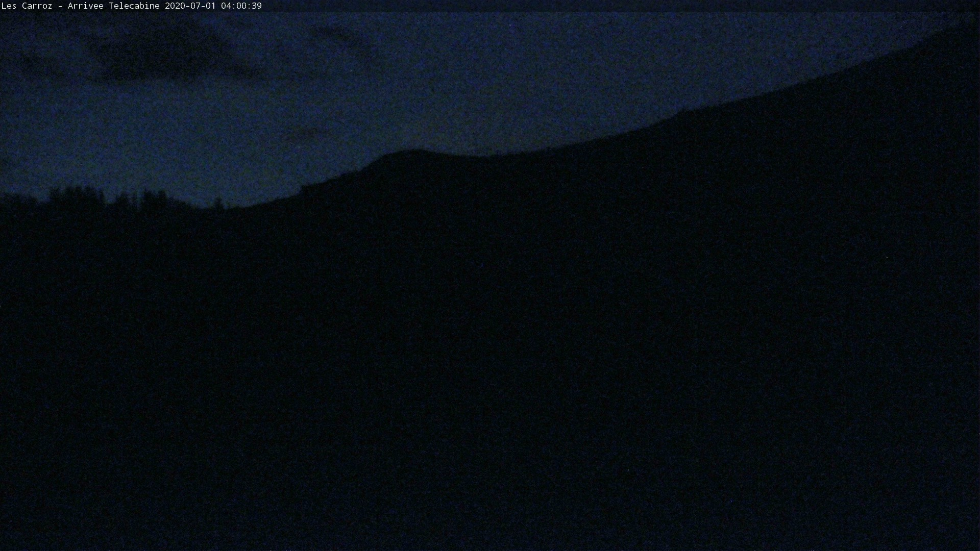
Task: Click the timestamp '2020-07-01 04:00:39'
Action: 213,6
